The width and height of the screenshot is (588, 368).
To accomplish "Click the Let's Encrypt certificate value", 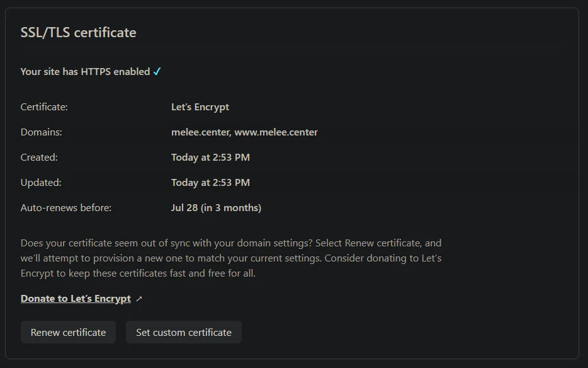I will click(x=200, y=106).
